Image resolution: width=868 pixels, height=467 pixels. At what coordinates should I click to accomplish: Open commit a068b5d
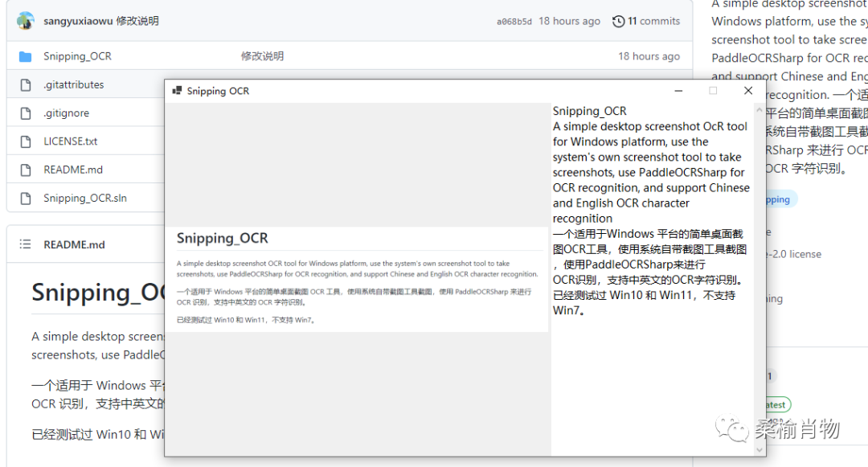(514, 21)
